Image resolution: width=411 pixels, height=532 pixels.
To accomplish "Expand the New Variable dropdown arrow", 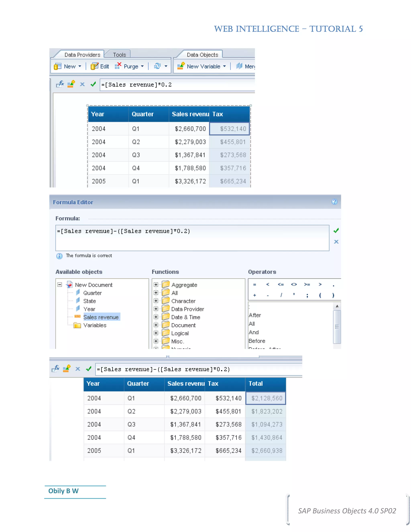I will pos(225,66).
